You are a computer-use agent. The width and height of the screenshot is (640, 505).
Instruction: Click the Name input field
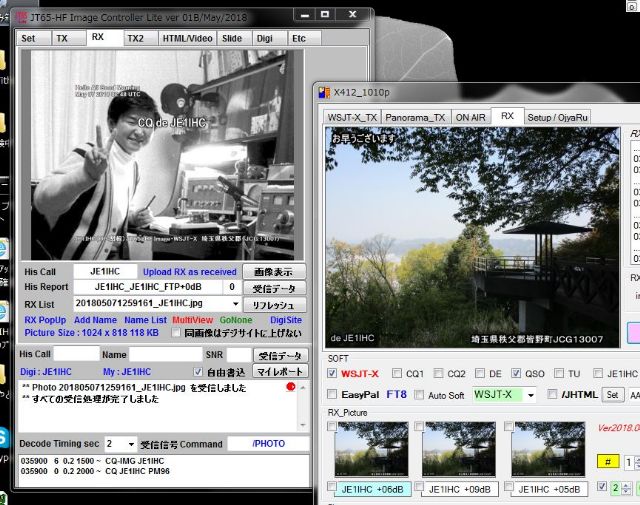click(165, 355)
